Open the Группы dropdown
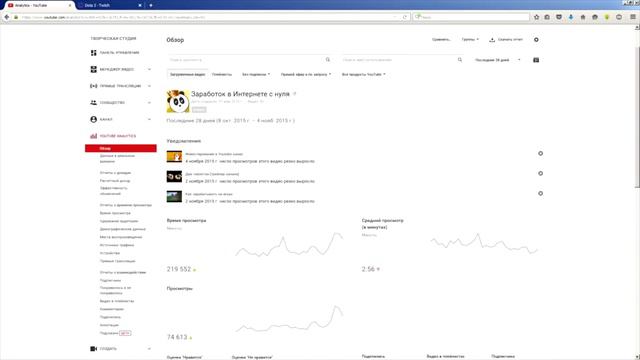The width and height of the screenshot is (640, 360). click(x=470, y=40)
